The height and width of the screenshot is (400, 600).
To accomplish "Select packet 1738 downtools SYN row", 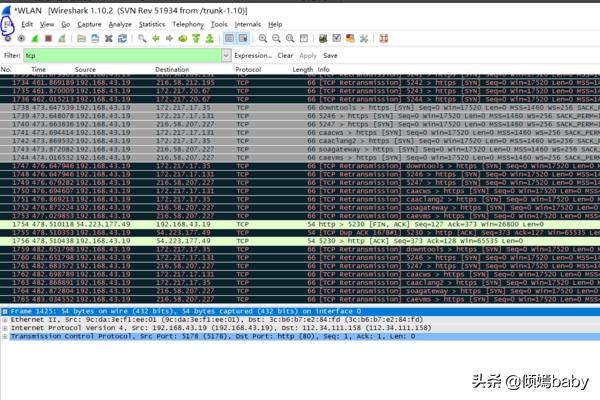I will [300, 108].
